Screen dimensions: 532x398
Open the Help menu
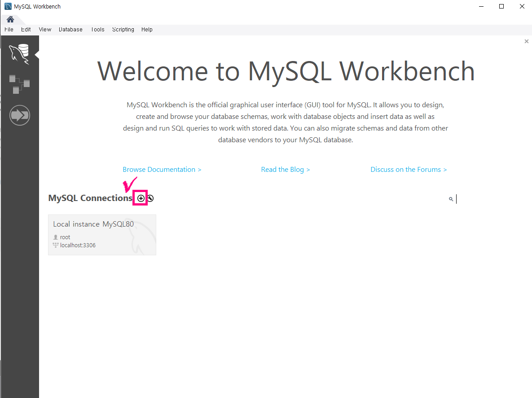[147, 30]
